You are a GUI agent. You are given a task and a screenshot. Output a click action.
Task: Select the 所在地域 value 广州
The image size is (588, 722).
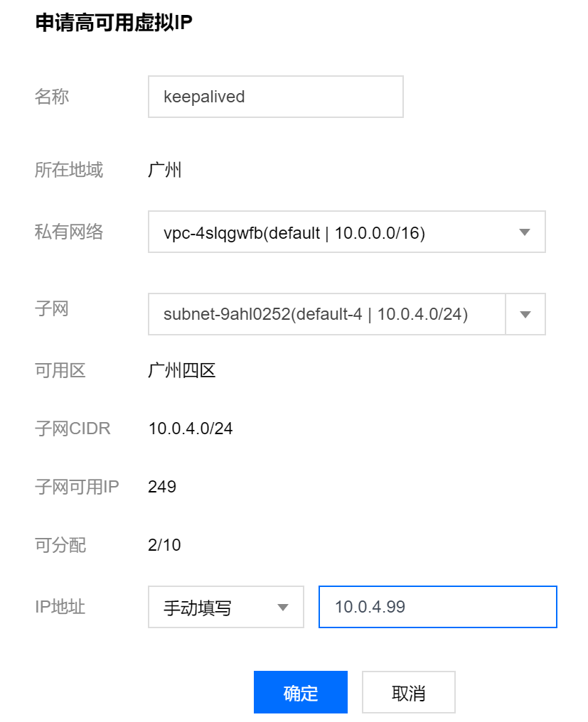click(x=166, y=169)
